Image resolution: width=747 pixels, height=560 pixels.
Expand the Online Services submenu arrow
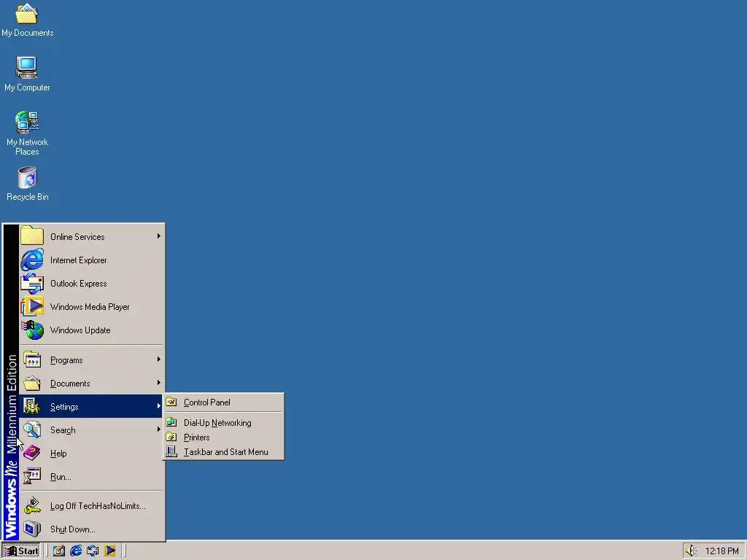tap(158, 236)
